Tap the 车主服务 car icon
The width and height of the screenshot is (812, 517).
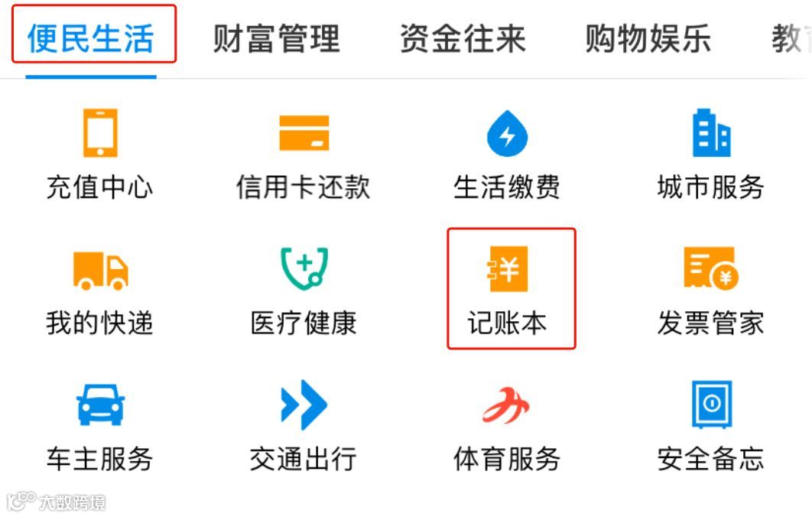[x=100, y=405]
